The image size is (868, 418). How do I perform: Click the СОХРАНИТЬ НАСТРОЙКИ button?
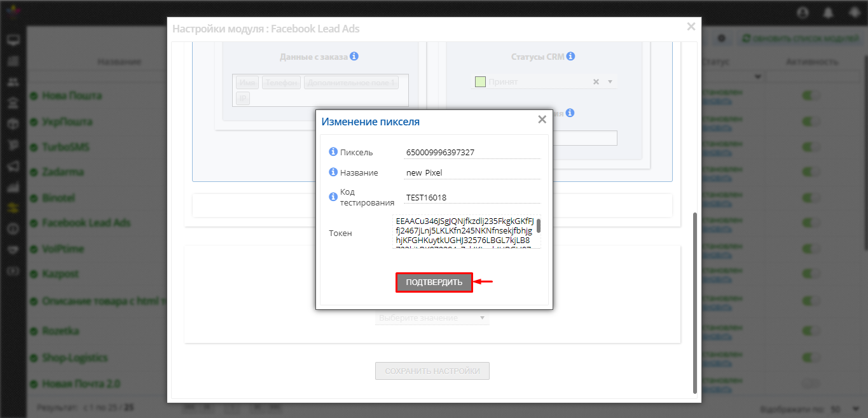[432, 371]
